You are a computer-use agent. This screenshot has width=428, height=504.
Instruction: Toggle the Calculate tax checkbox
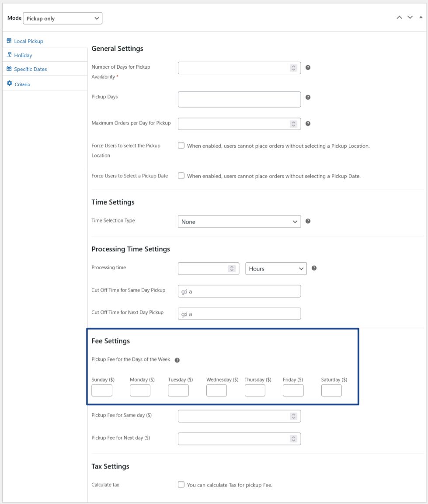tap(181, 484)
